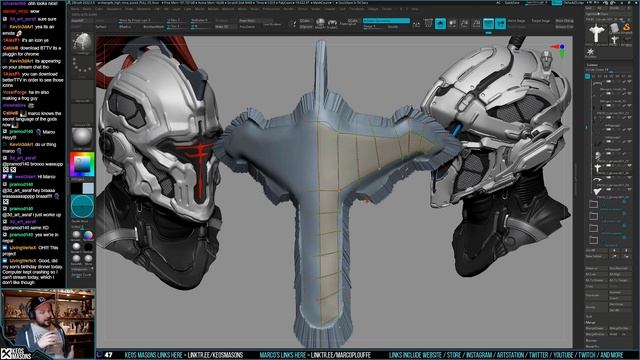Image resolution: width=640 pixels, height=360 pixels.
Task: Select the star PolyMesh3D tool icon
Action: tap(590, 52)
